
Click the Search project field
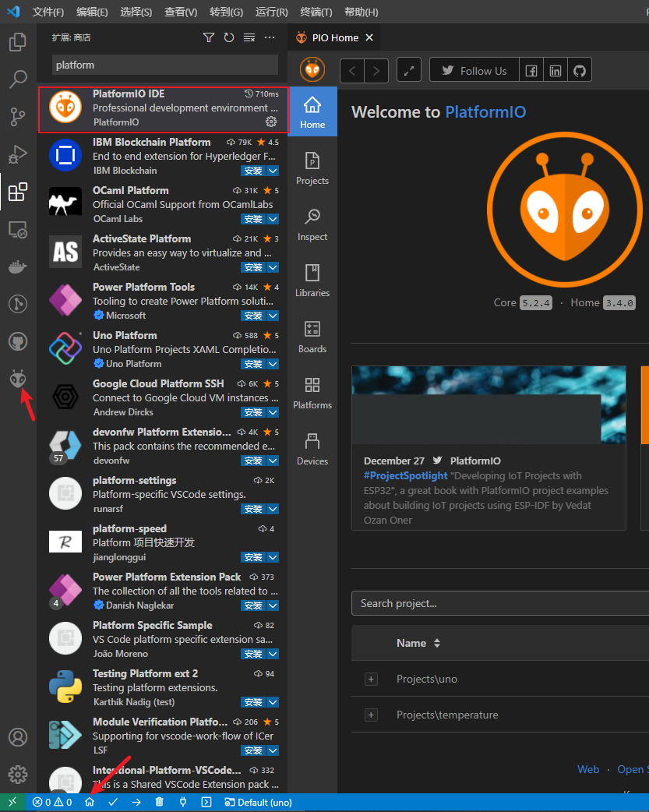click(x=500, y=603)
